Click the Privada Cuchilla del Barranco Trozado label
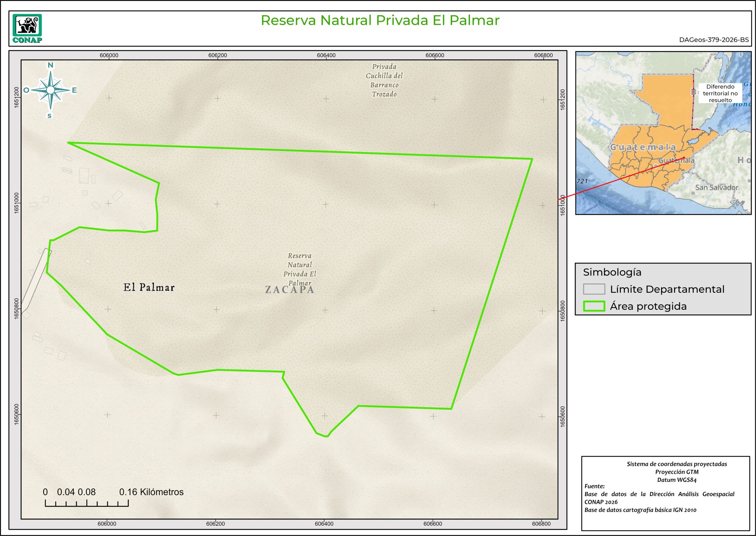Viewport: 756px width, 536px height. click(384, 80)
